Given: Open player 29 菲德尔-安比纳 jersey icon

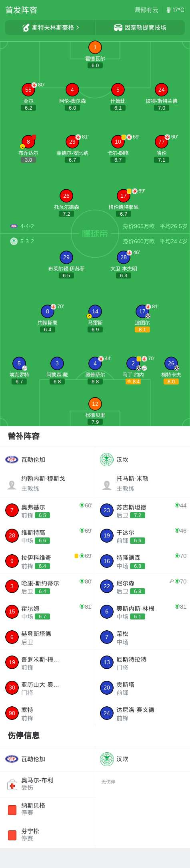Looking at the screenshot, I should (72, 142).
